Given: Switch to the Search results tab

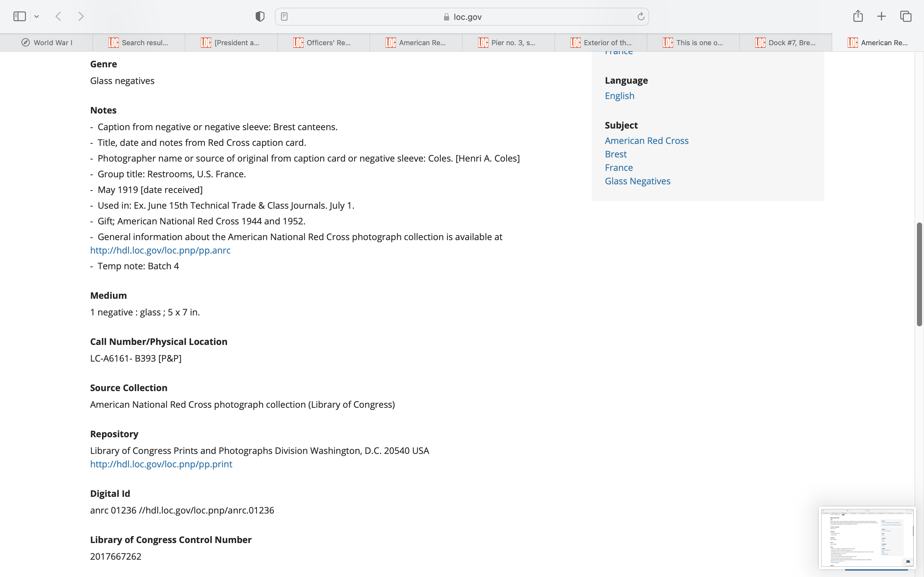Looking at the screenshot, I should point(139,43).
